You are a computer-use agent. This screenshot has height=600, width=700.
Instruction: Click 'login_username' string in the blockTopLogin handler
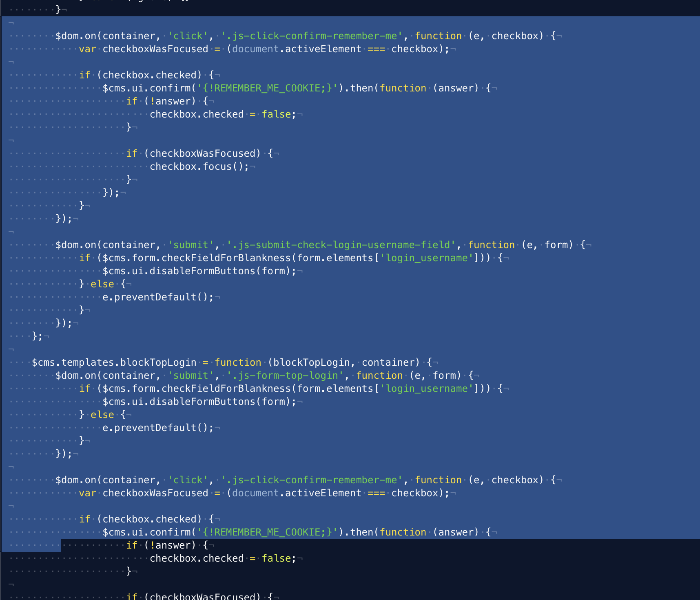pos(427,389)
